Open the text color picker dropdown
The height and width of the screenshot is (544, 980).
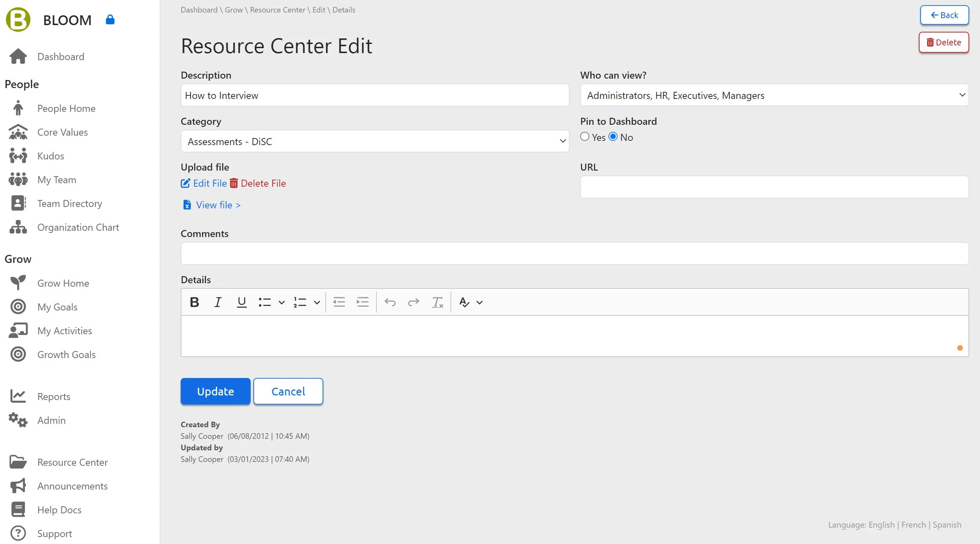pos(479,302)
